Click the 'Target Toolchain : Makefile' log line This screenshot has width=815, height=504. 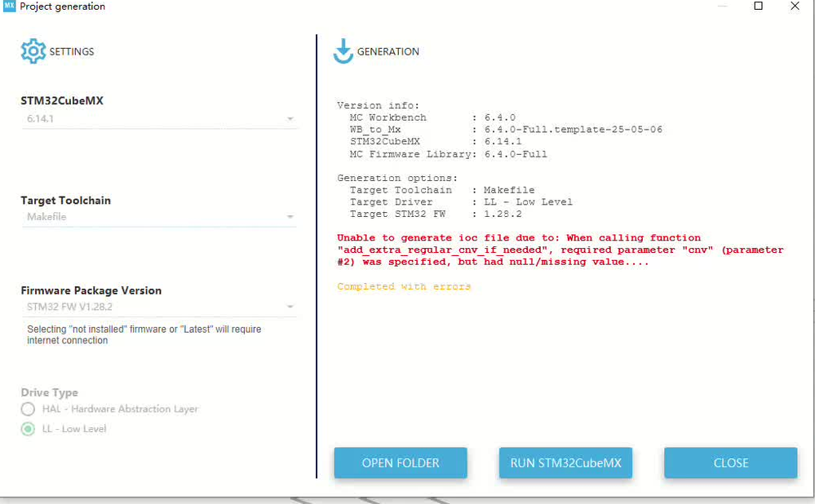(x=442, y=190)
